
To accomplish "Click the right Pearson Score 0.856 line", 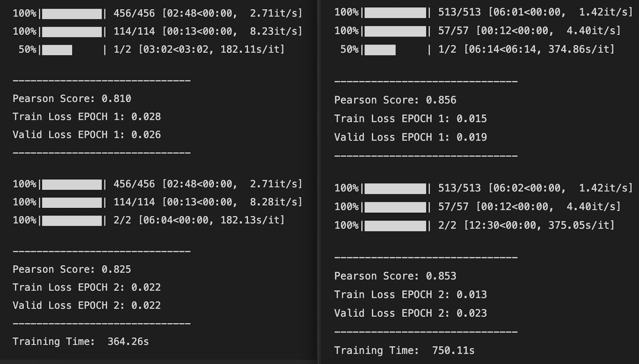I will pos(395,100).
